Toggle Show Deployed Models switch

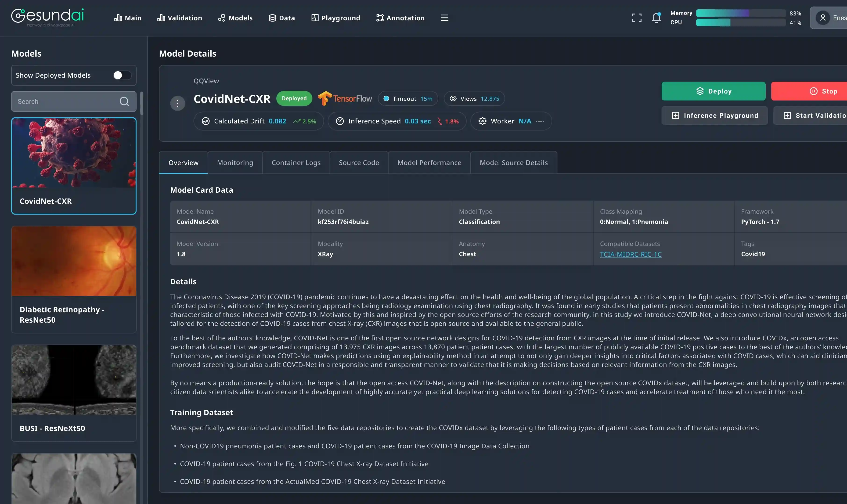(122, 76)
